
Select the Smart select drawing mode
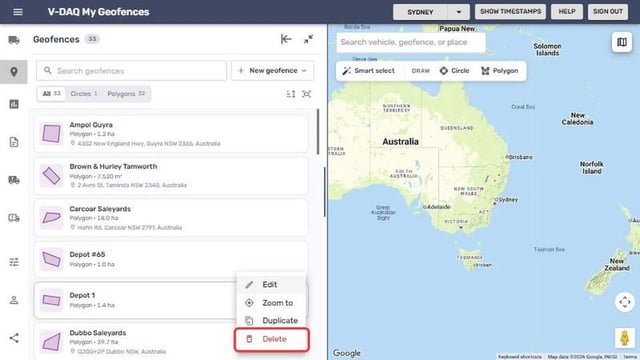point(369,71)
